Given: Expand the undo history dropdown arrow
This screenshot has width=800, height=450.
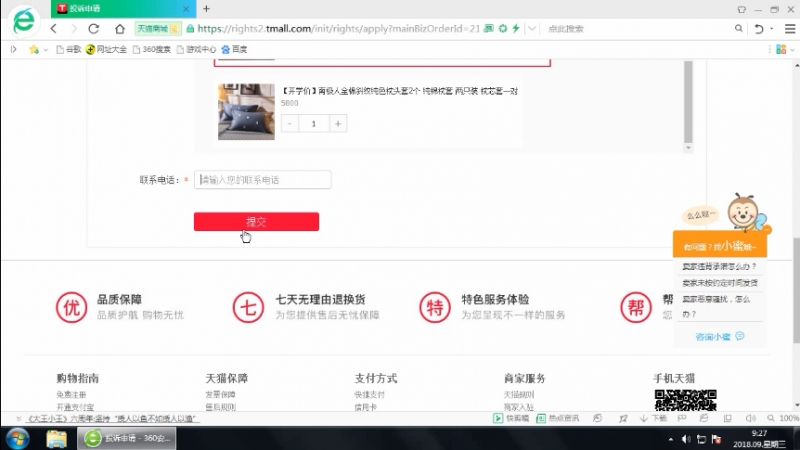Looking at the screenshot, I should [772, 29].
